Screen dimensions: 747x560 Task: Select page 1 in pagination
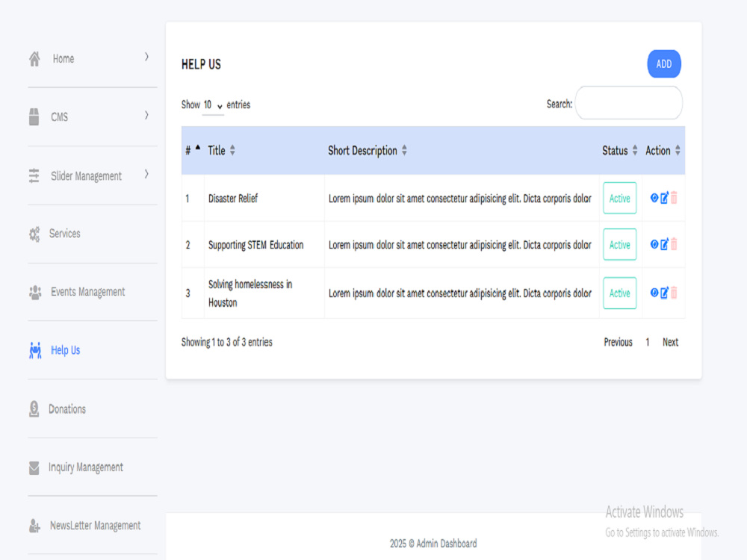pos(648,343)
